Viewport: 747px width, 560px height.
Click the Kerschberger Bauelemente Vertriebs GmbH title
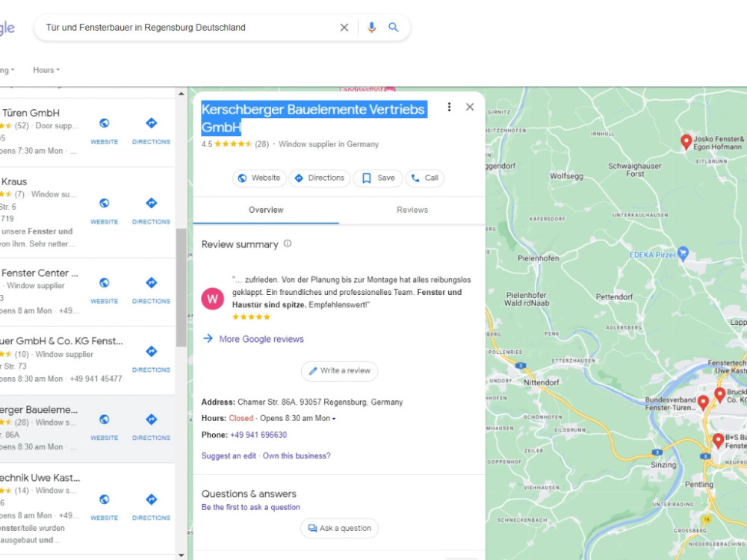[x=314, y=118]
